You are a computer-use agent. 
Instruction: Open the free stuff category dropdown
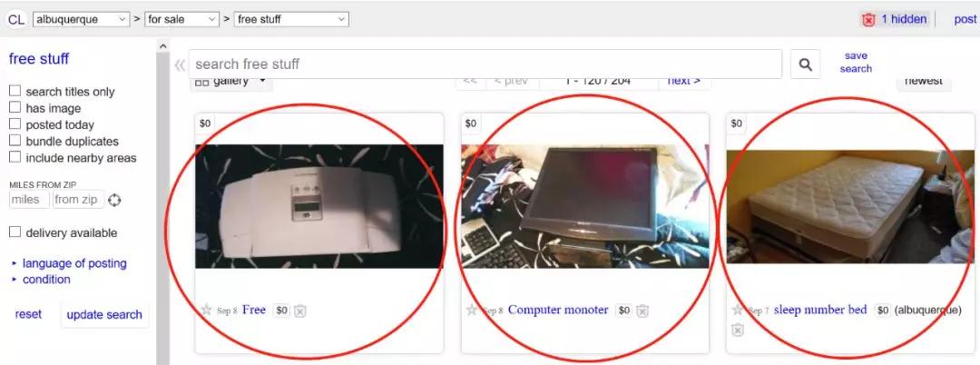coord(290,19)
